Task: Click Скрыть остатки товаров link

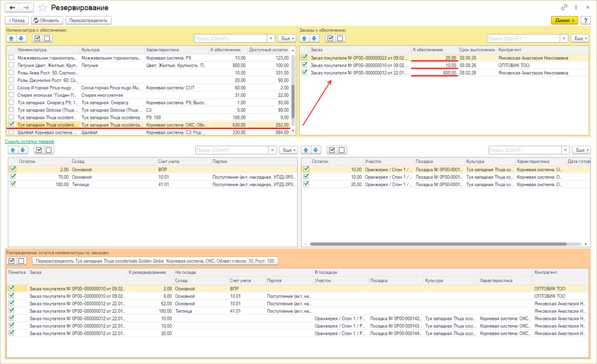Action: tap(29, 141)
